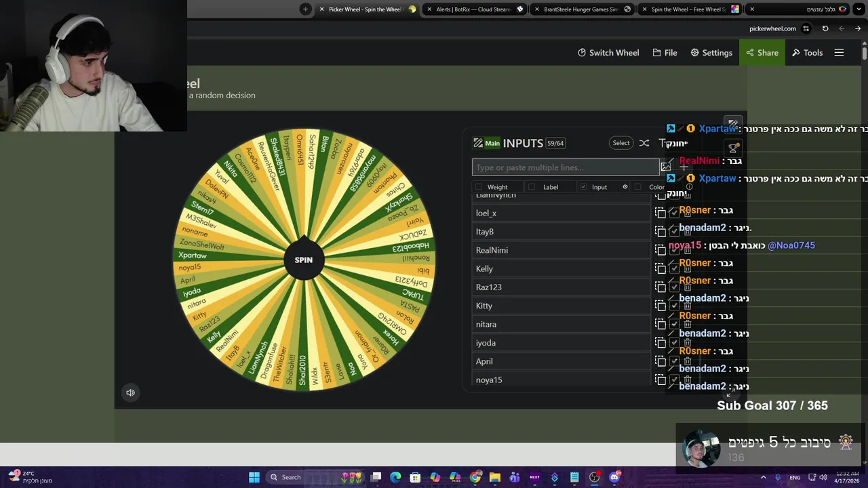
Task: Duplicate the nitara input
Action: pyautogui.click(x=660, y=324)
